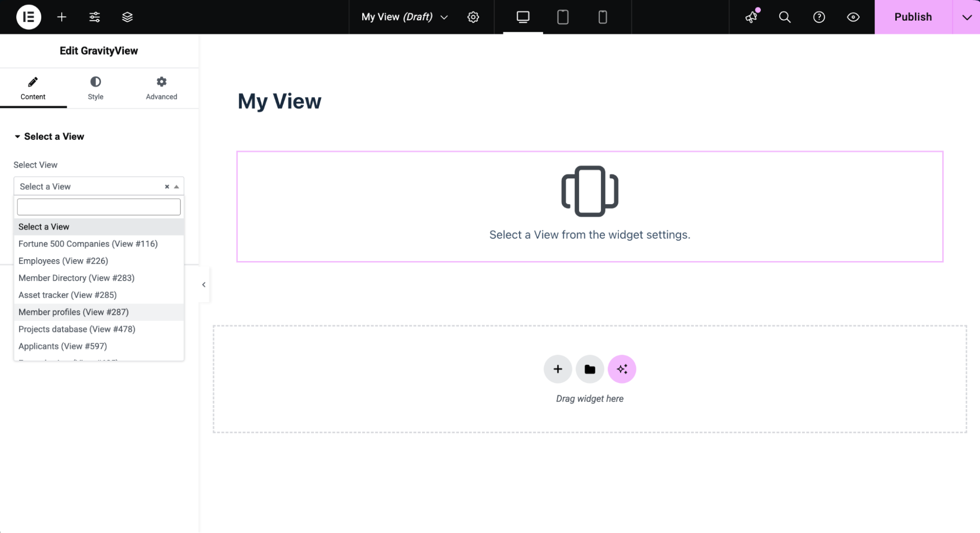This screenshot has height=533, width=980.
Task: Switch to the Style tab
Action: click(96, 88)
